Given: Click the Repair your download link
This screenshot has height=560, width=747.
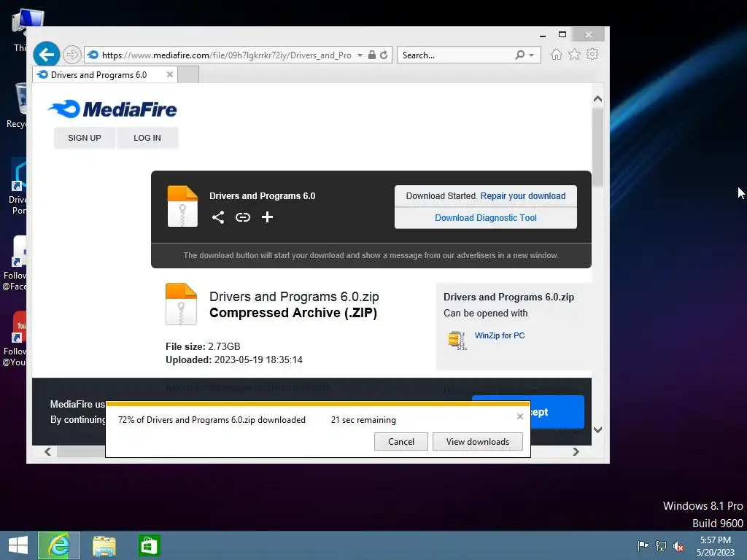Looking at the screenshot, I should click(x=522, y=195).
